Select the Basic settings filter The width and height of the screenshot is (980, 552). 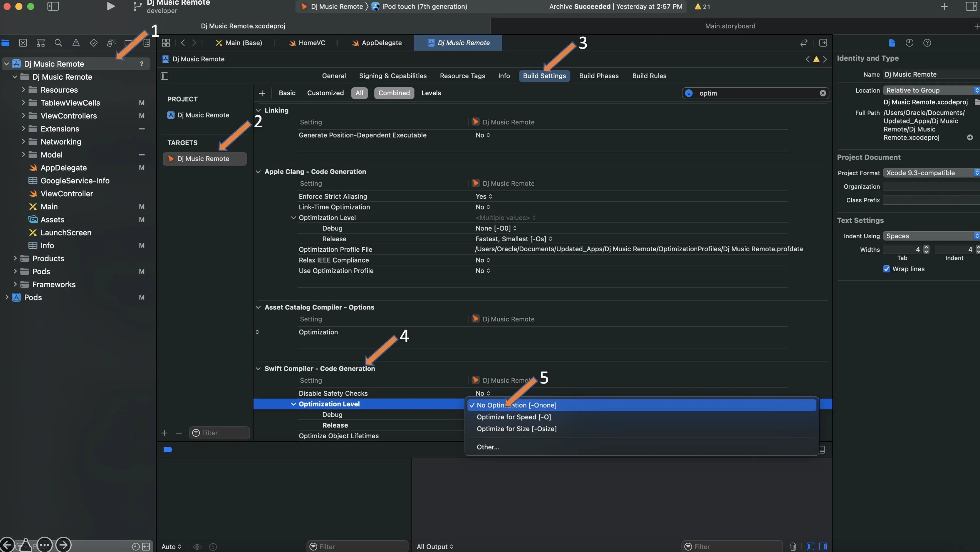[x=287, y=93]
